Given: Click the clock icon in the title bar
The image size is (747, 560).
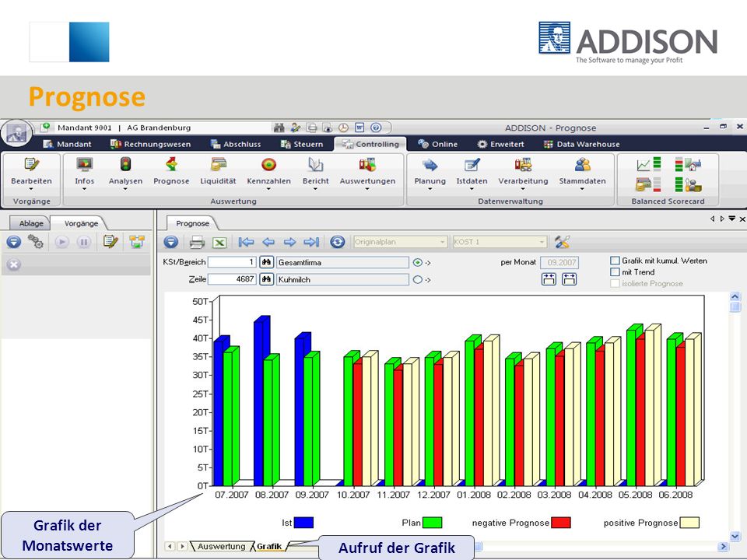Looking at the screenshot, I should [x=343, y=128].
